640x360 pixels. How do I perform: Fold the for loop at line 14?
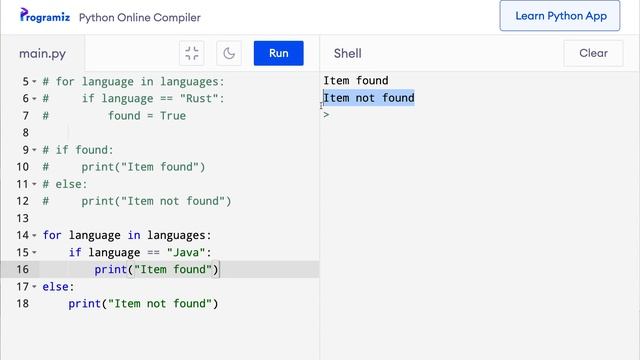(34, 236)
